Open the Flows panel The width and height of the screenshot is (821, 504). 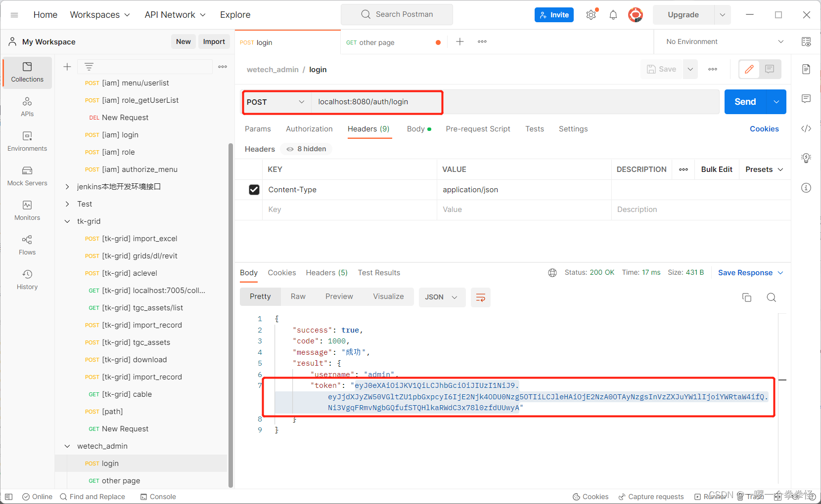(27, 245)
